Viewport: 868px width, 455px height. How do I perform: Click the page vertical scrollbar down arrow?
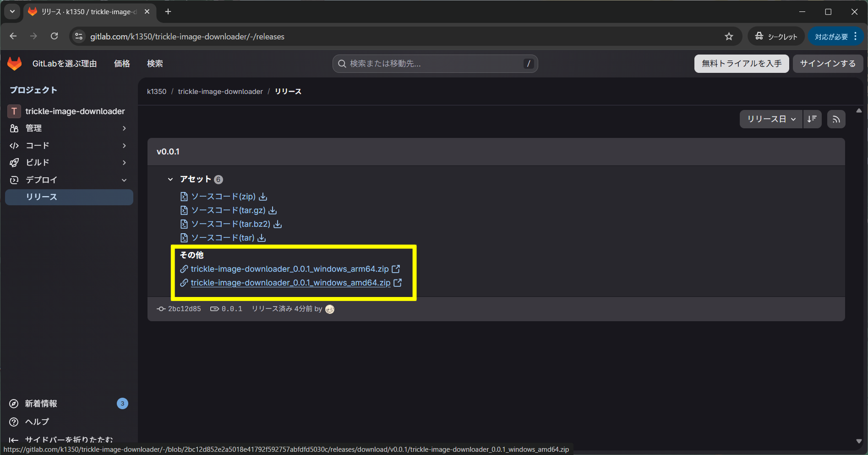click(x=859, y=441)
